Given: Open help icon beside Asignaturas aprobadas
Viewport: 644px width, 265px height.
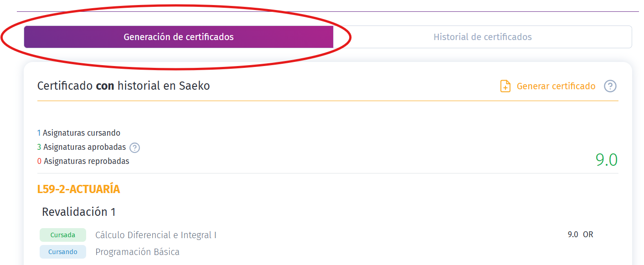Looking at the screenshot, I should point(134,148).
